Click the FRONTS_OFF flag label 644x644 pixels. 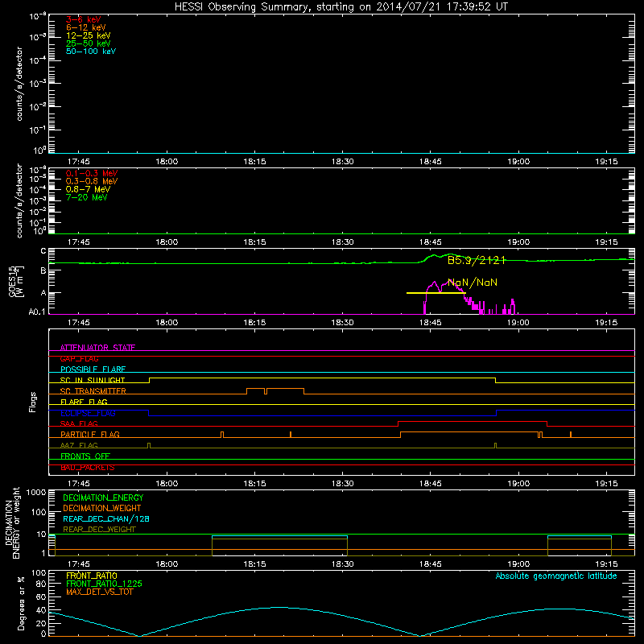point(85,456)
